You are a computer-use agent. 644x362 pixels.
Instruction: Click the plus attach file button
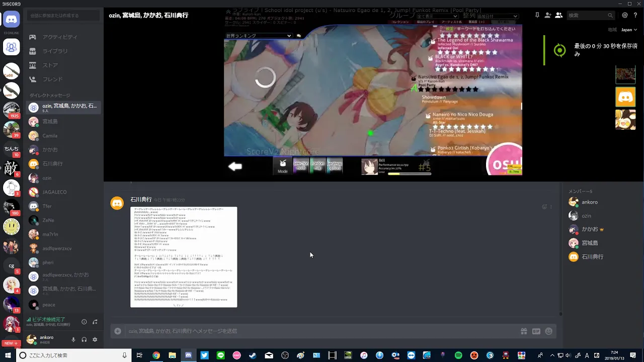[x=118, y=331]
